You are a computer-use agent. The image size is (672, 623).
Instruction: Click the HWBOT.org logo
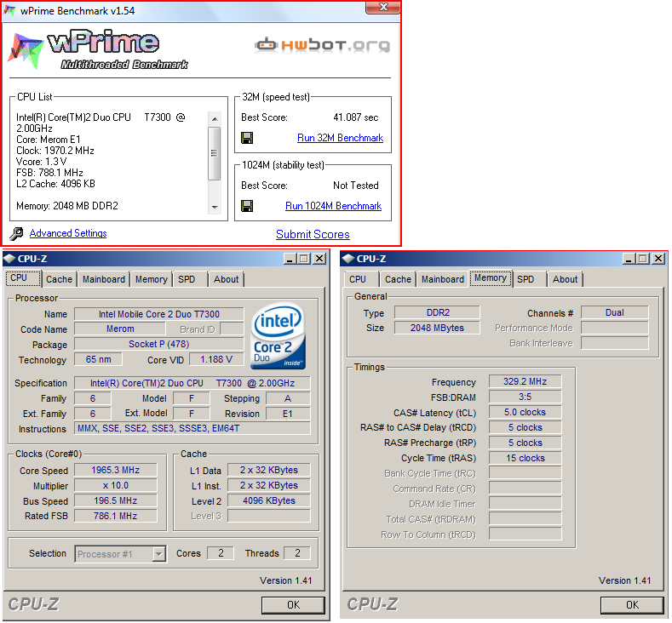322,44
